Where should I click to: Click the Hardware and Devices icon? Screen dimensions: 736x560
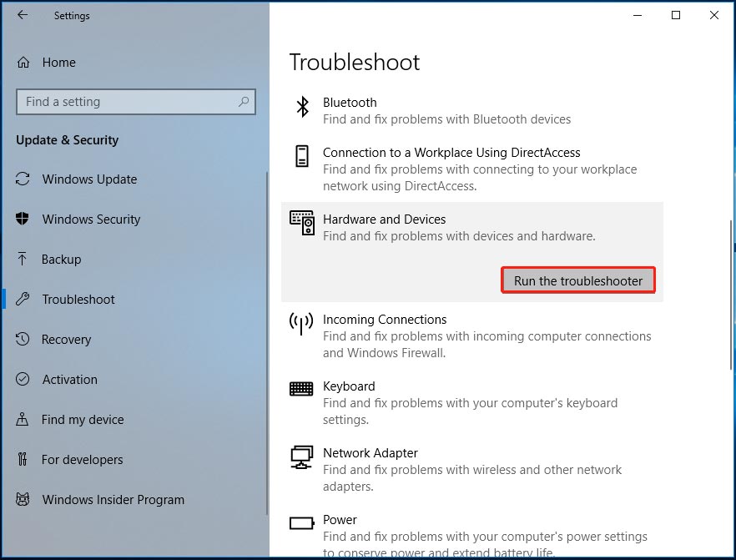[302, 223]
